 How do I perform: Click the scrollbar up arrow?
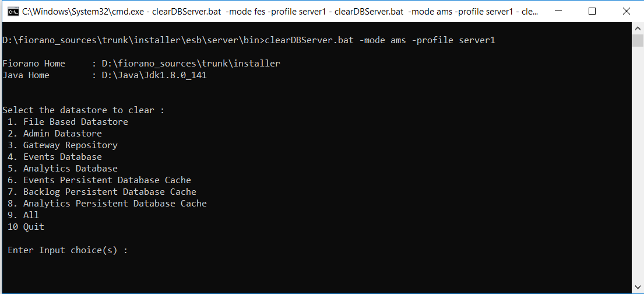click(638, 29)
